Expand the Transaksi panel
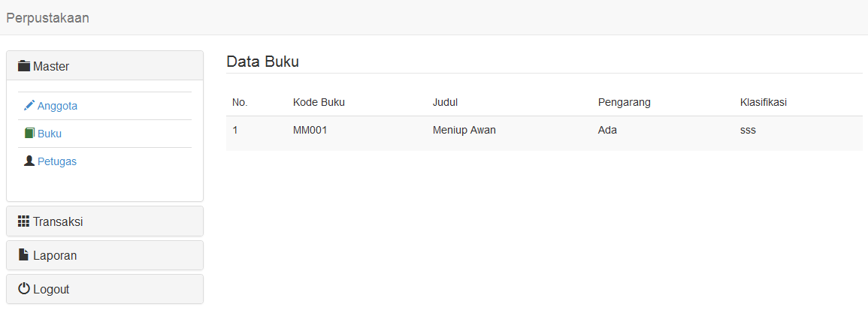This screenshot has width=868, height=313. coord(58,221)
